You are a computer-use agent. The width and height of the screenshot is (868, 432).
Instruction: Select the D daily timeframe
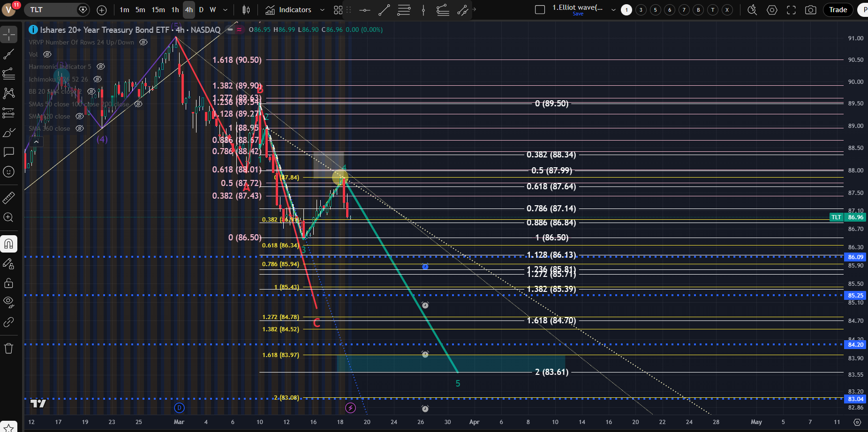[201, 10]
